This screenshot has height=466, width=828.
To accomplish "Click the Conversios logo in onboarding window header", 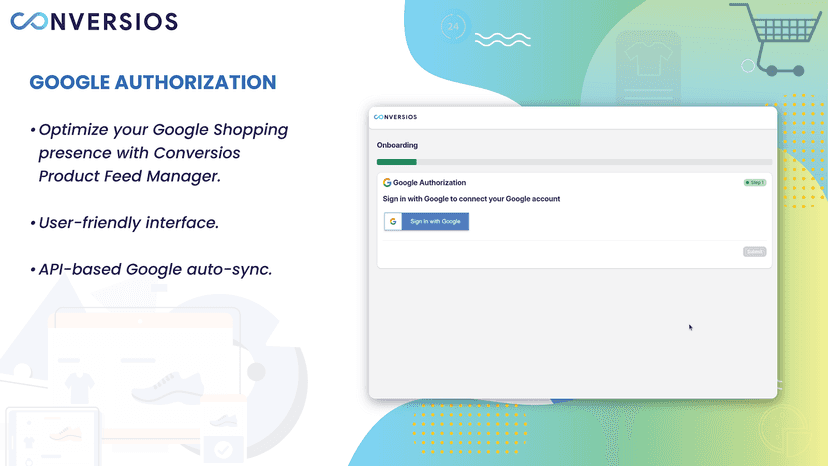I will tap(396, 117).
